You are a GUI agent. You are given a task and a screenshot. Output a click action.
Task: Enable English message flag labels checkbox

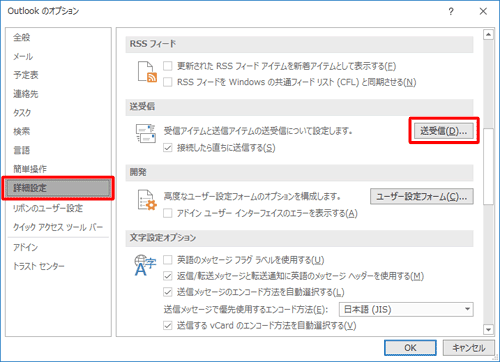(168, 260)
